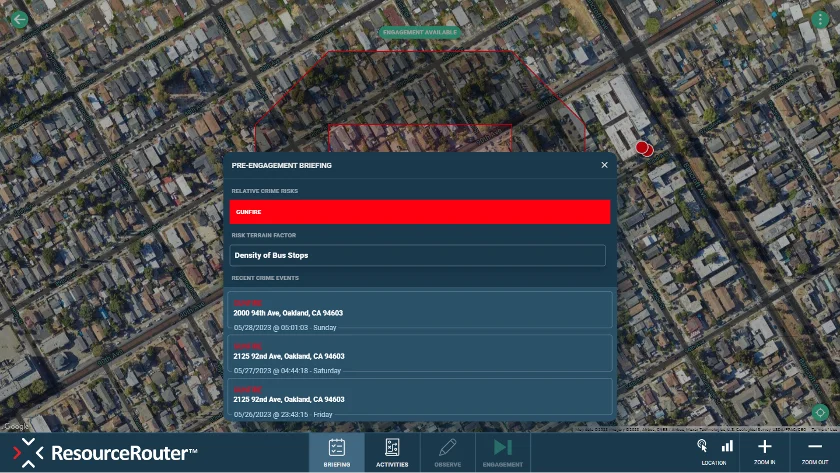This screenshot has width=840, height=473.
Task: Click the ResourceRouter logo
Action: point(105,453)
